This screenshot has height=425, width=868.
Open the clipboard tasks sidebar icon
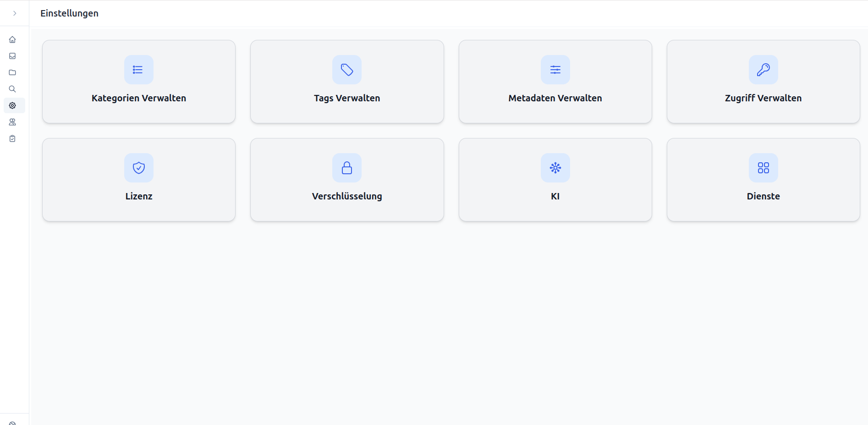[12, 138]
